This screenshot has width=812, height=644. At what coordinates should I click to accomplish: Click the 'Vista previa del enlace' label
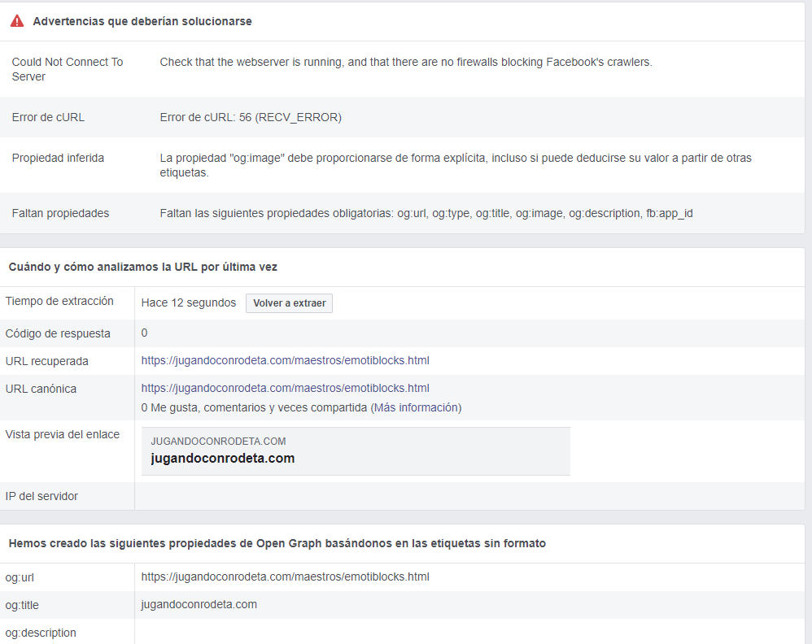point(62,434)
